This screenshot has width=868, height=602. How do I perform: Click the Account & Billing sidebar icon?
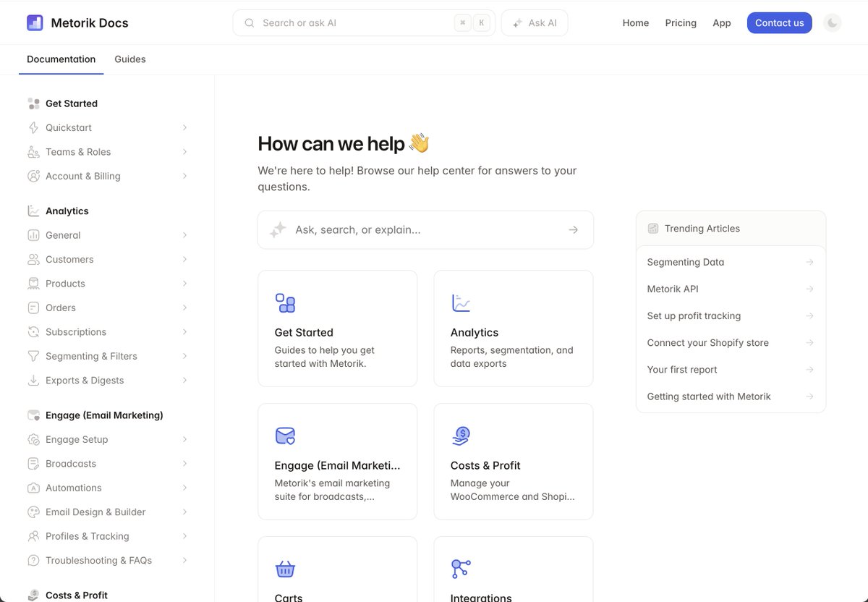(33, 176)
